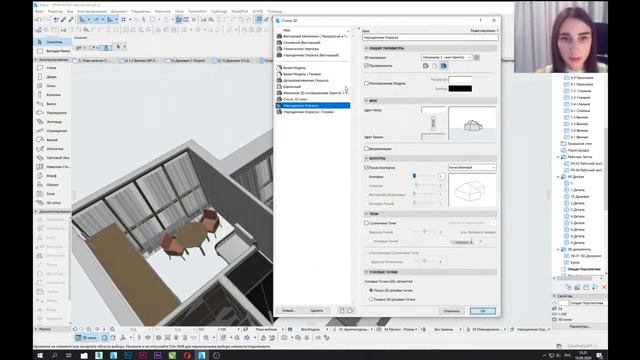Select the Arrow (Указатель) tool
Image resolution: width=640 pixels, height=360 pixels.
click(53, 42)
